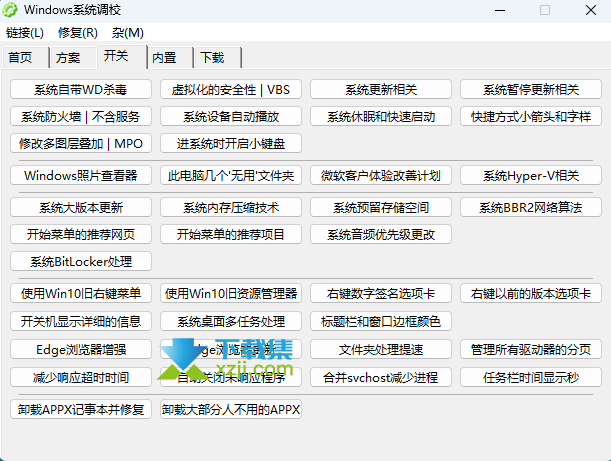Click 系统防火墙 | 不含服务 button

coord(81,117)
